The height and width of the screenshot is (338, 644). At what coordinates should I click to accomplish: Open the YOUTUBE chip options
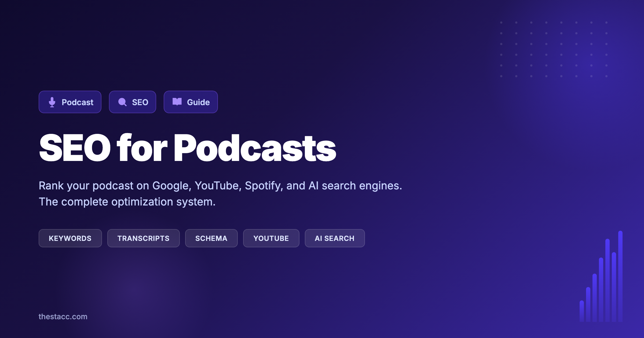pyautogui.click(x=271, y=238)
